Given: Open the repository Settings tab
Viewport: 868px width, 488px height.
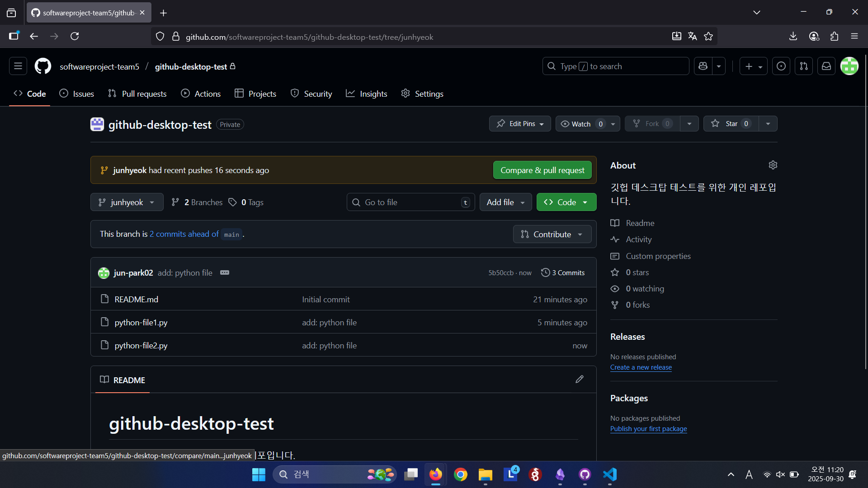Looking at the screenshot, I should point(422,94).
